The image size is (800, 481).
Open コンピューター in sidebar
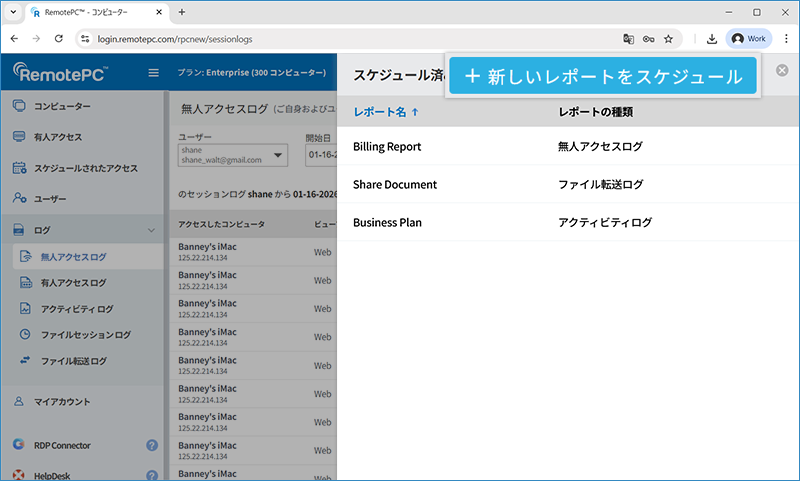pos(62,107)
